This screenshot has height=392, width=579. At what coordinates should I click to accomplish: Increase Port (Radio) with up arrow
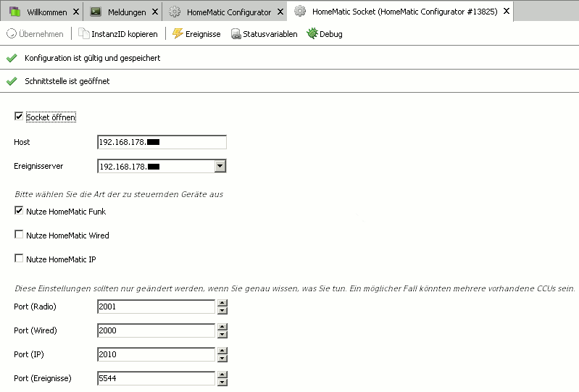point(222,303)
